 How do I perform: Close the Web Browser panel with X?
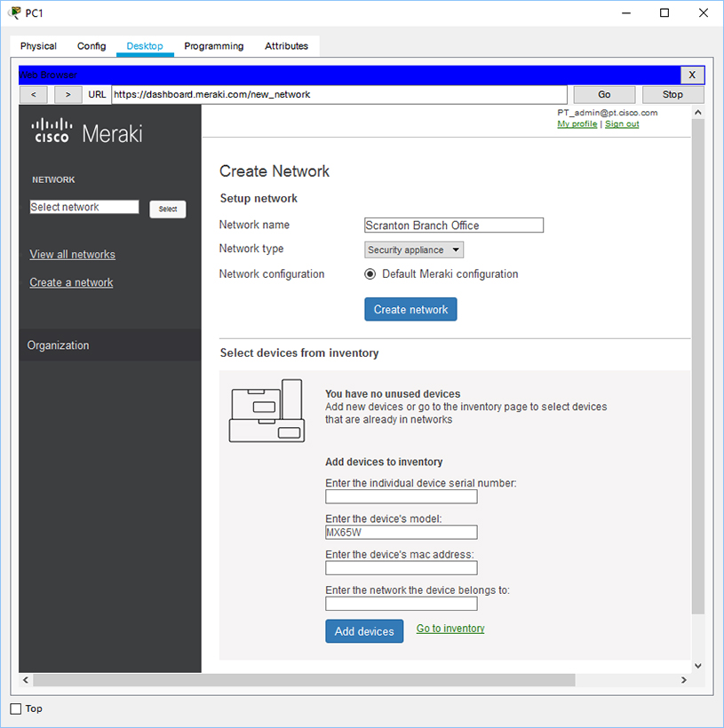coord(692,75)
